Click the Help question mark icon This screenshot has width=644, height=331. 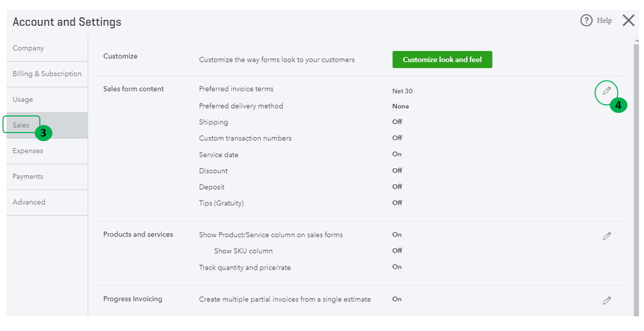click(x=586, y=21)
